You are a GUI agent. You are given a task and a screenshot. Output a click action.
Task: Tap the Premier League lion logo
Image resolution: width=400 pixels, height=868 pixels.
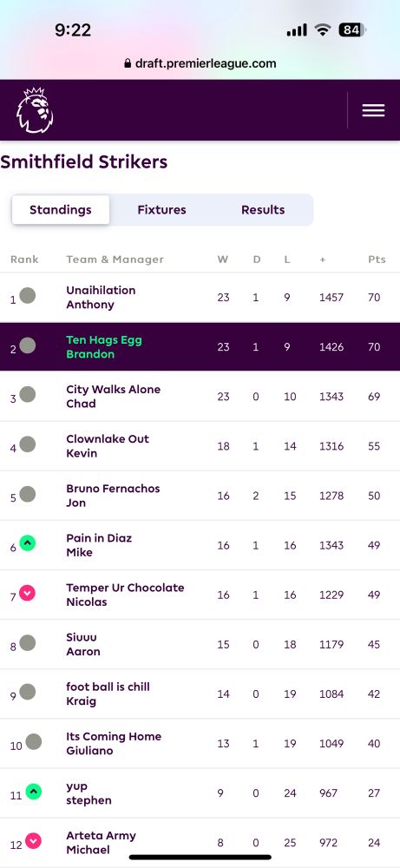click(x=35, y=109)
